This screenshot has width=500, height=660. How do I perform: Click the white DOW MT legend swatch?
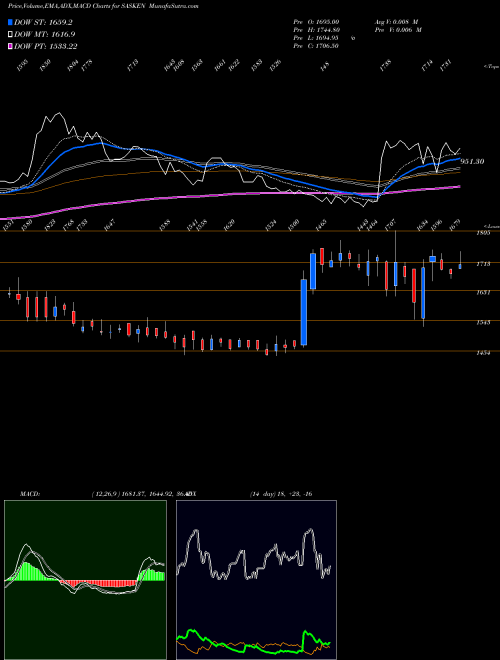pos(10,34)
